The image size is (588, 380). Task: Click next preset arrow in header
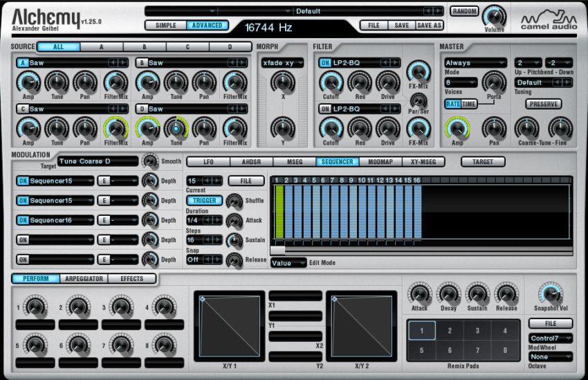click(x=438, y=11)
